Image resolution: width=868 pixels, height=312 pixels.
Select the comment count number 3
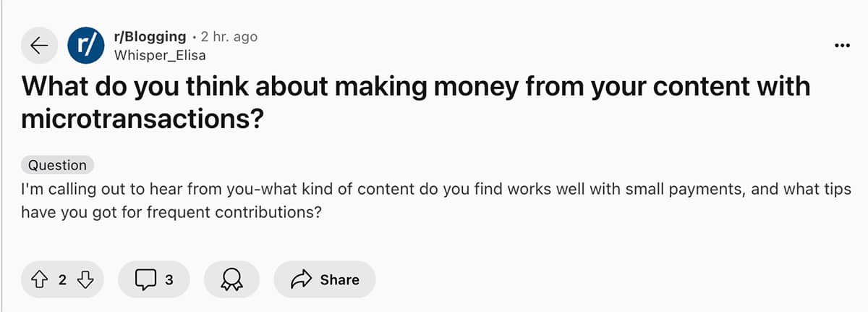coord(169,279)
